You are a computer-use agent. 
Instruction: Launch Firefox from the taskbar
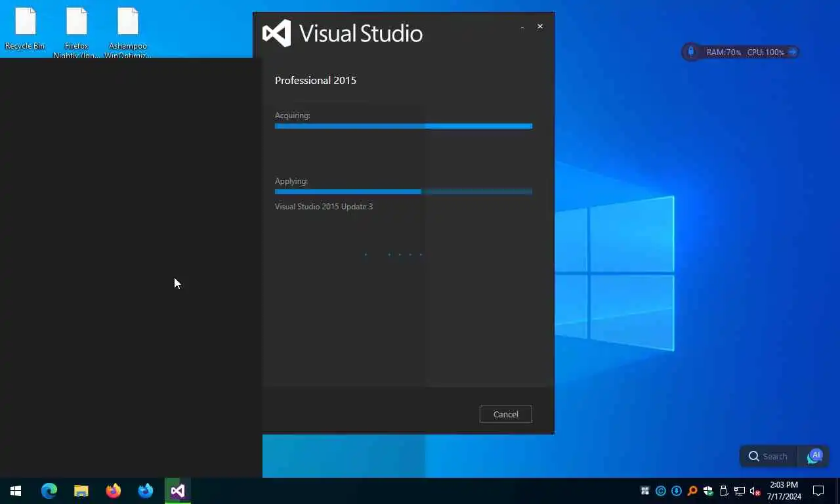pos(114,491)
